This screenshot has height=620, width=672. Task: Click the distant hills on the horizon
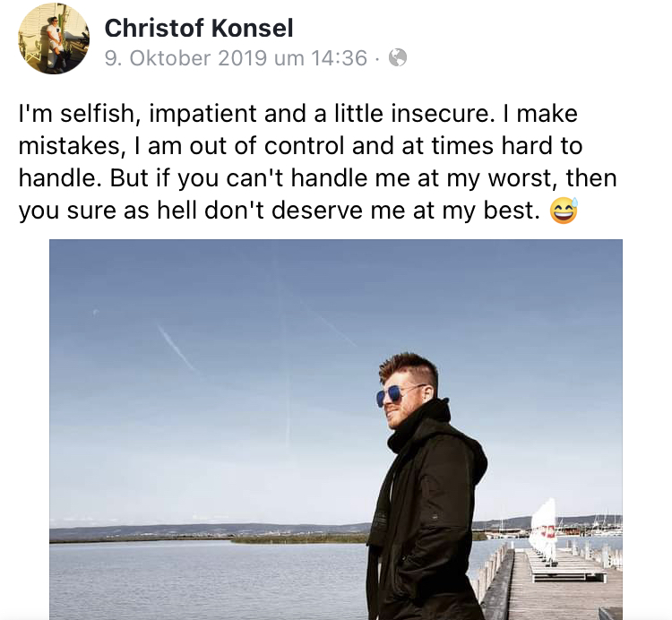[206, 530]
